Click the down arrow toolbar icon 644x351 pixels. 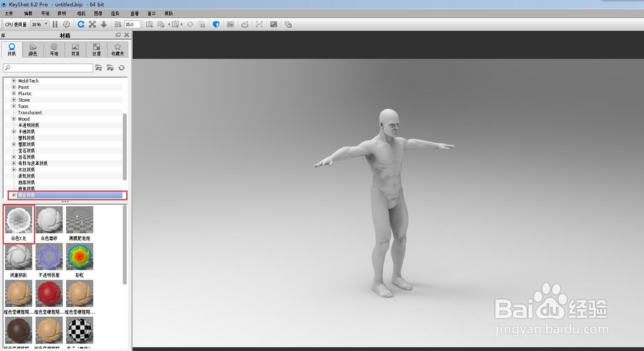tap(104, 24)
